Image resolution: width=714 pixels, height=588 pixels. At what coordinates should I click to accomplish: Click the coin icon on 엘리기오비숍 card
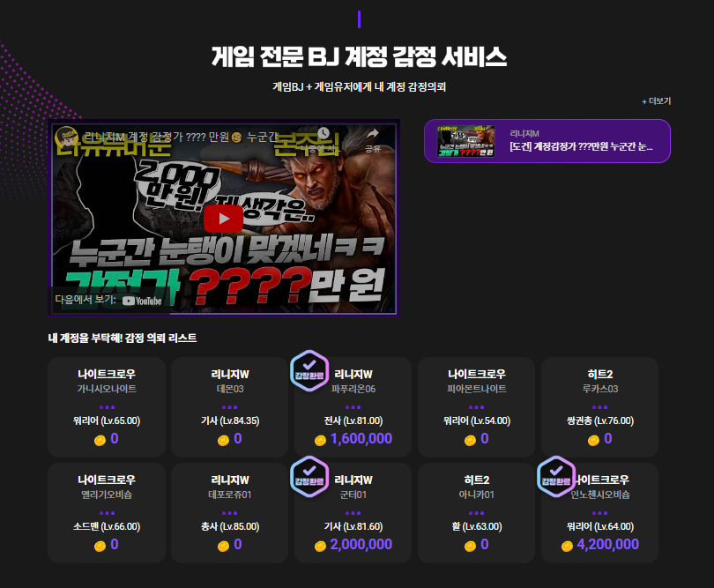[x=100, y=546]
